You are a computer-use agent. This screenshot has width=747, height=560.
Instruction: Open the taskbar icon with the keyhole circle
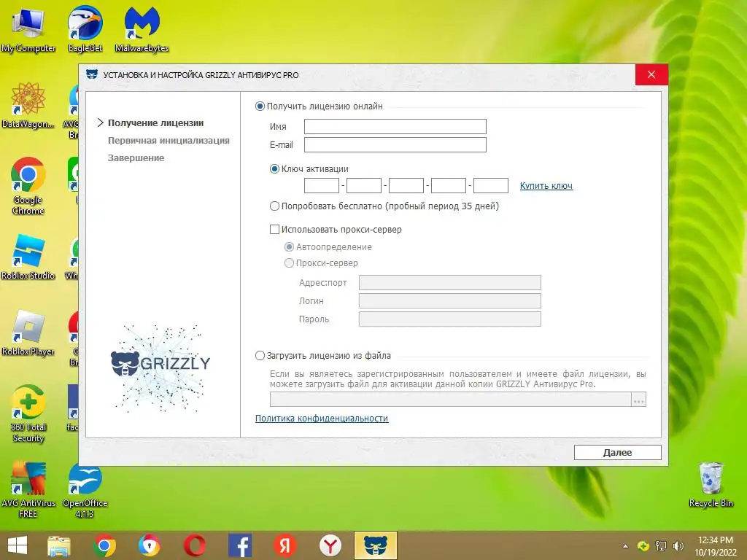click(x=150, y=545)
